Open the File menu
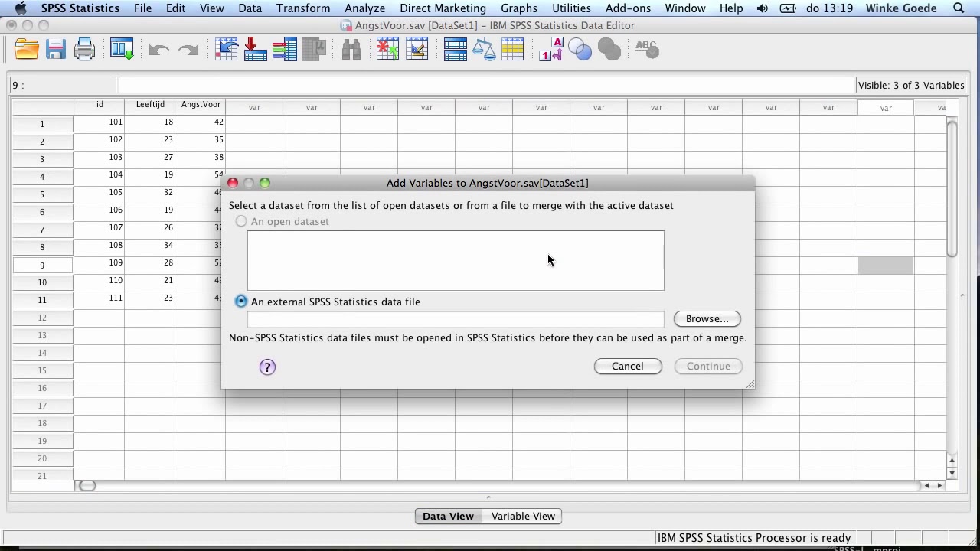 142,8
